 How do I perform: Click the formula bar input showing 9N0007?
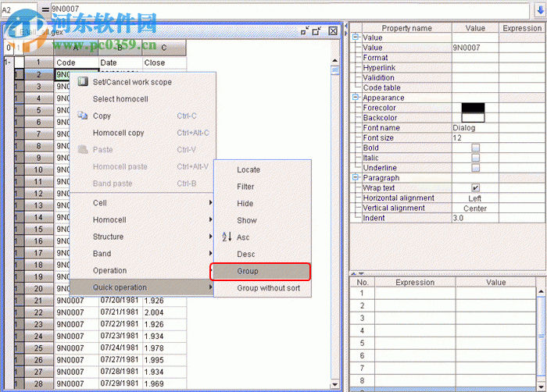click(x=273, y=11)
